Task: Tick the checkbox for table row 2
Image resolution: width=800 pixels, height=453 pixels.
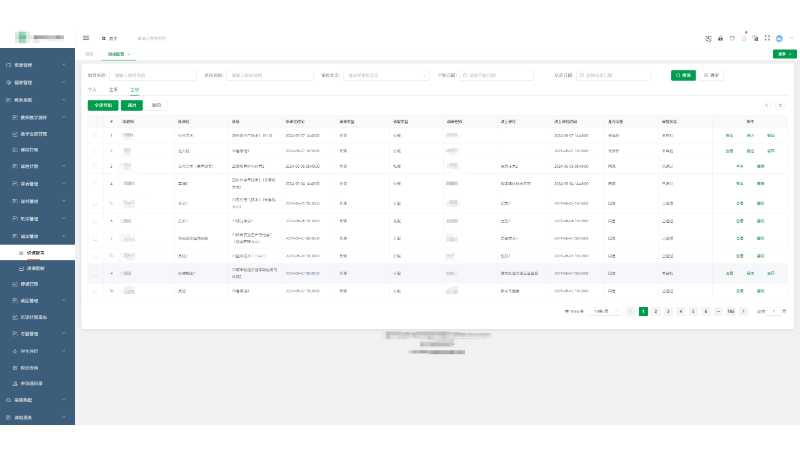Action: 95,151
